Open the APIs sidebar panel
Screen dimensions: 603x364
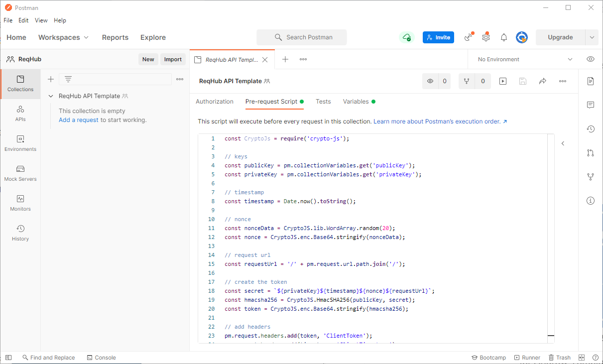(20, 114)
